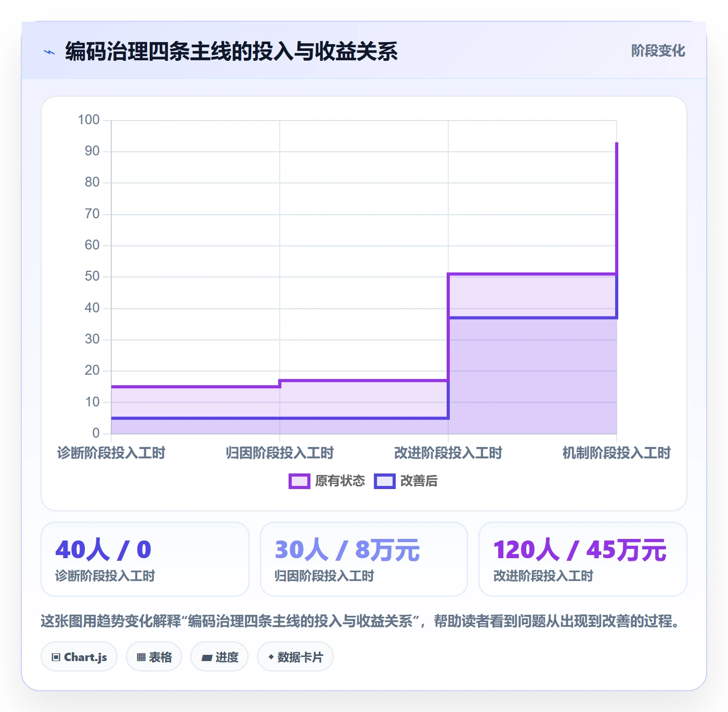Open the 40人 / 0 stat card
The width and height of the screenshot is (728, 712).
point(145,559)
